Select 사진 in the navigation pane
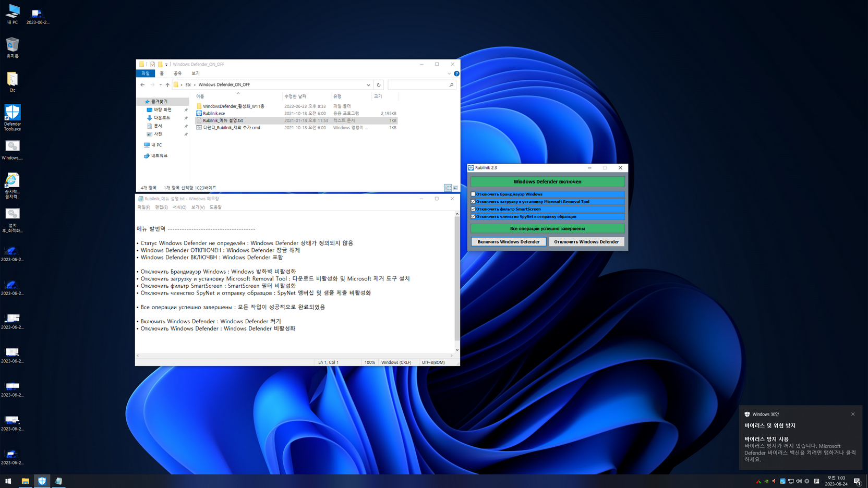 tap(158, 134)
